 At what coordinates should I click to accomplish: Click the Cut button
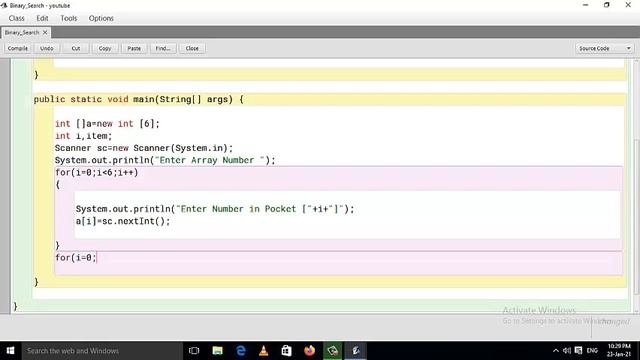(76, 48)
